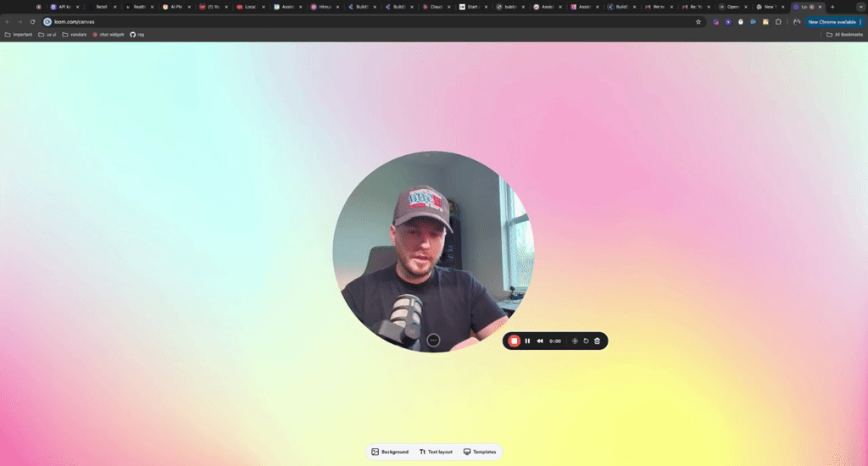Select the pinned first tab

tap(38, 7)
